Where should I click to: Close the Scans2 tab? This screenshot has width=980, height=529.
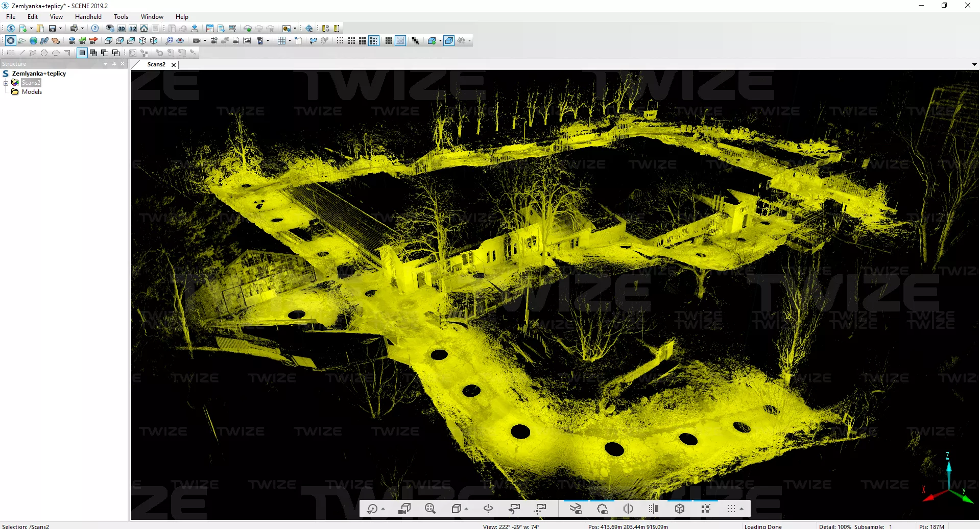(174, 65)
